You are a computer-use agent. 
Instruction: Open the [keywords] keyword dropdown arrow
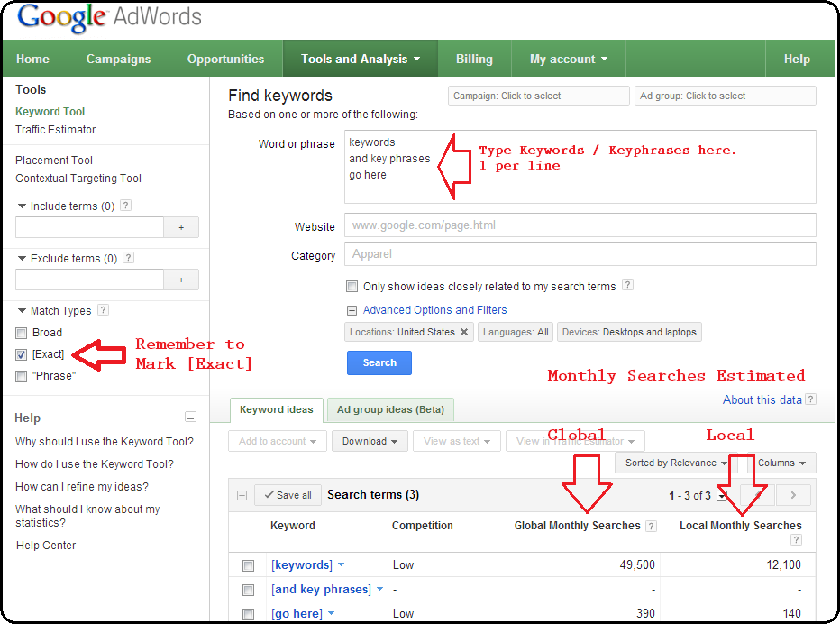point(342,564)
